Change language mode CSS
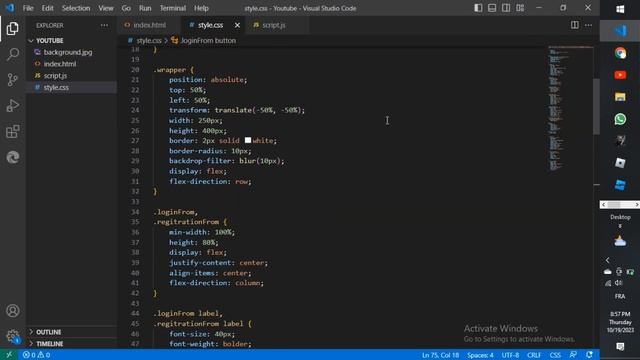The image size is (640, 360). tap(555, 355)
